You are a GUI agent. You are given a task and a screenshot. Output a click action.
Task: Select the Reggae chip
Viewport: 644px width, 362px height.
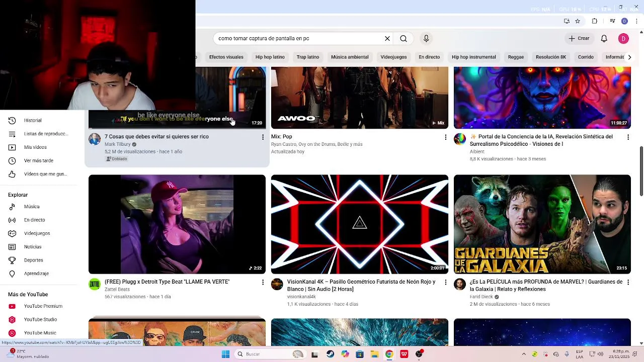(x=516, y=57)
